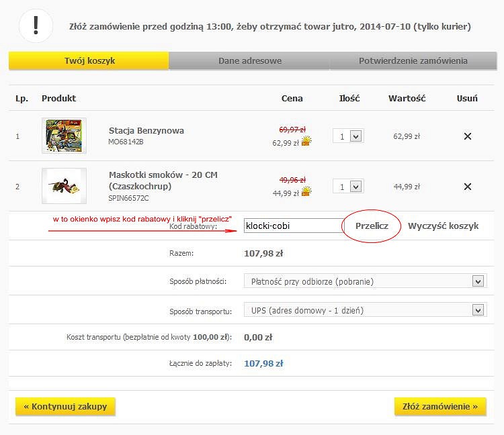Open quantity dropdown for Stacja Benzynowa
The image size is (504, 435).
click(348, 136)
